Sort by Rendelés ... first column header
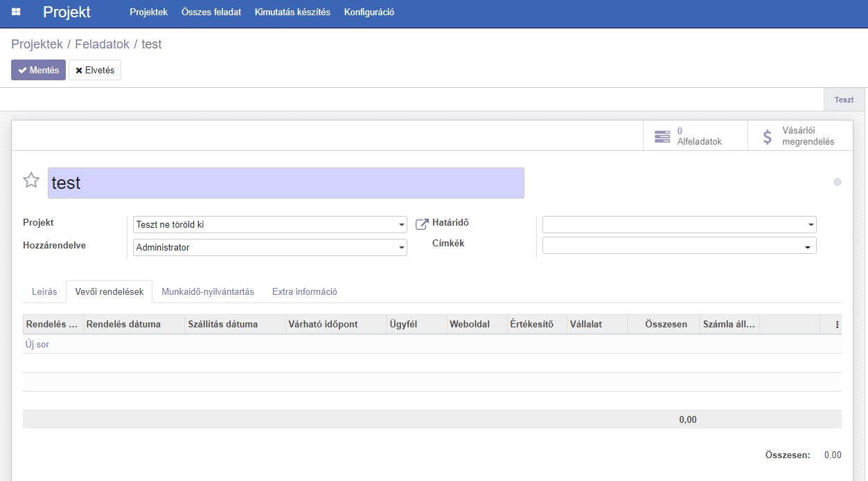 point(53,325)
